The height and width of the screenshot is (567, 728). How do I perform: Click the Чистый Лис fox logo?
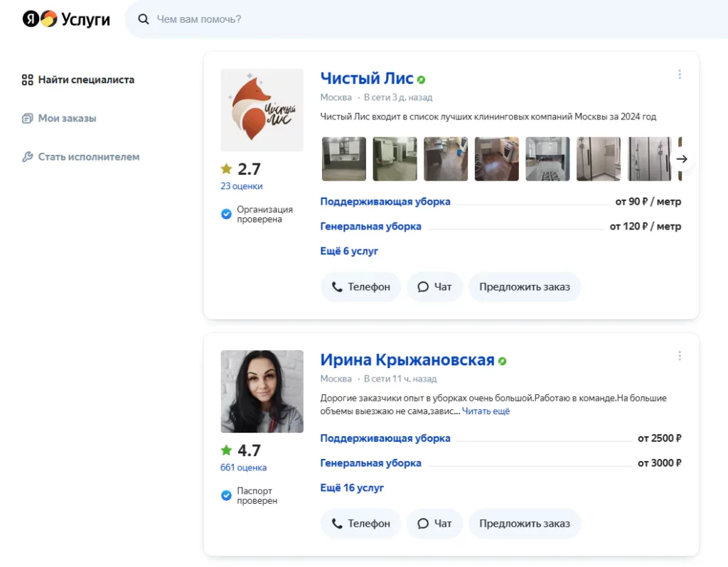click(x=262, y=110)
